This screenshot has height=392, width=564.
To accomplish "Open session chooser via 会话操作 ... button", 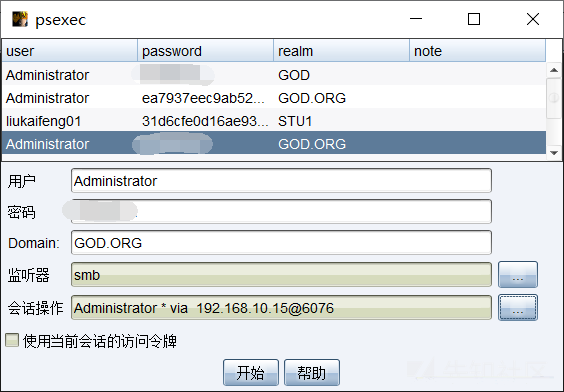I will 518,308.
